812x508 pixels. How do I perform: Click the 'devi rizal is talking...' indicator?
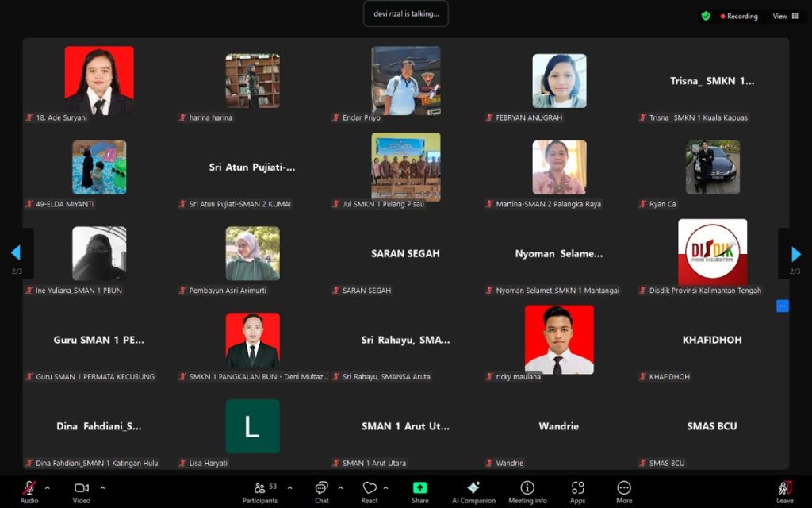pyautogui.click(x=406, y=14)
